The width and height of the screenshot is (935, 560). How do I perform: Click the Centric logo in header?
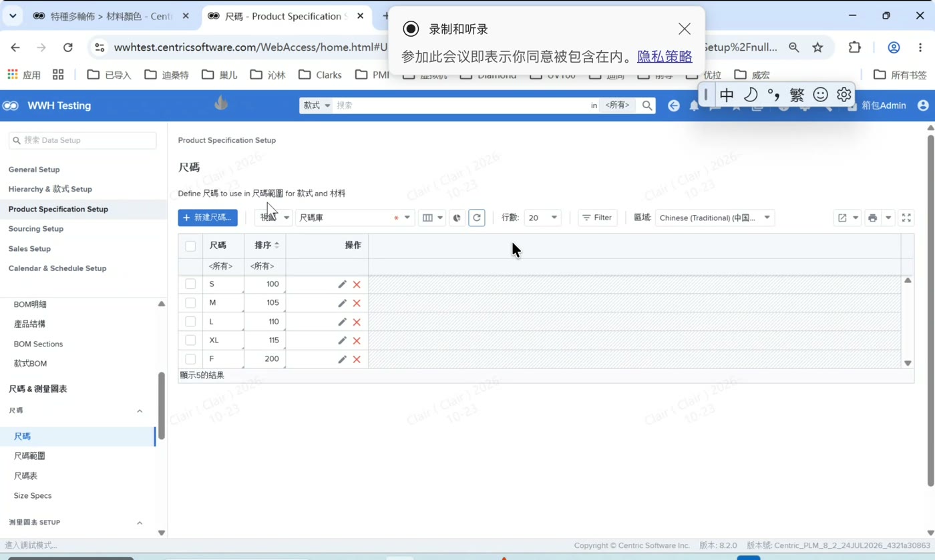click(x=11, y=105)
